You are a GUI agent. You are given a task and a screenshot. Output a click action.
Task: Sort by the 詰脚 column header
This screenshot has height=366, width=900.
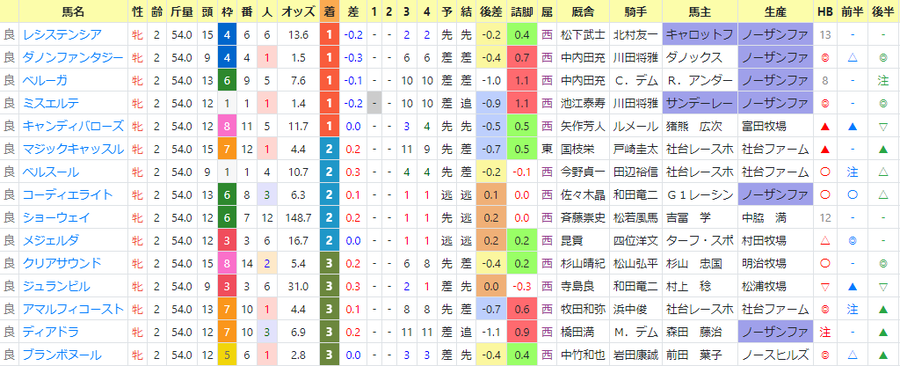pyautogui.click(x=522, y=11)
